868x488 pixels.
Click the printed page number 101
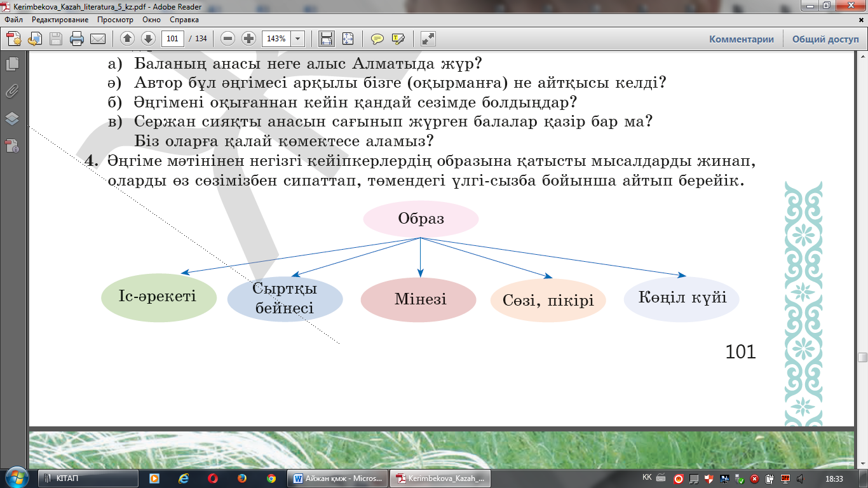coord(741,351)
